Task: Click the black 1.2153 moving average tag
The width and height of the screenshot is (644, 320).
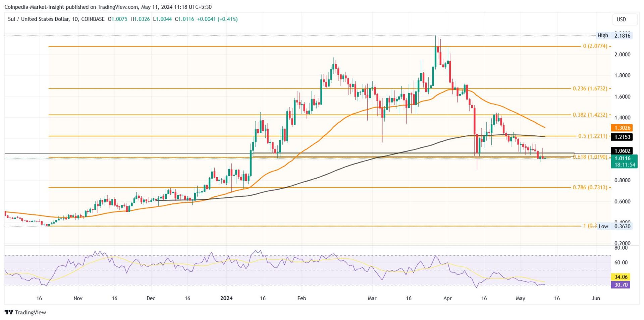Action: point(622,137)
